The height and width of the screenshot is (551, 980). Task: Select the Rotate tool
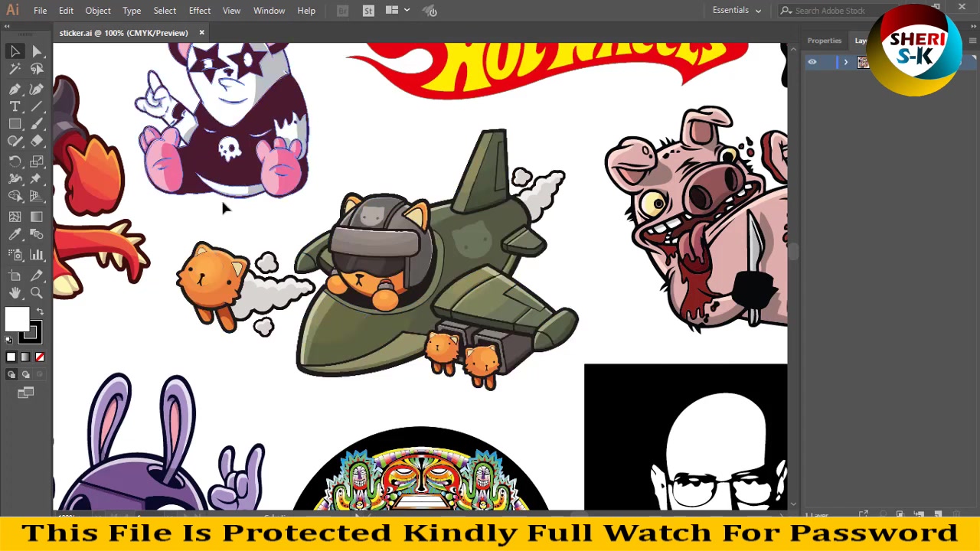pos(15,161)
